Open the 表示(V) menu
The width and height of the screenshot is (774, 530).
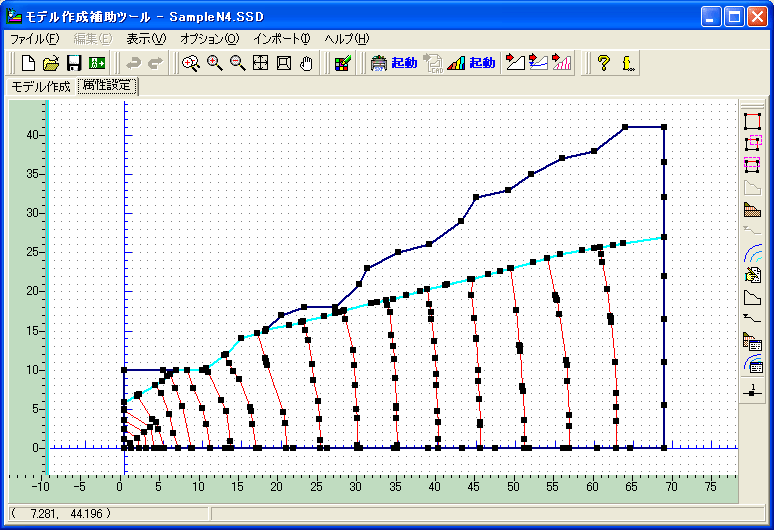click(146, 38)
